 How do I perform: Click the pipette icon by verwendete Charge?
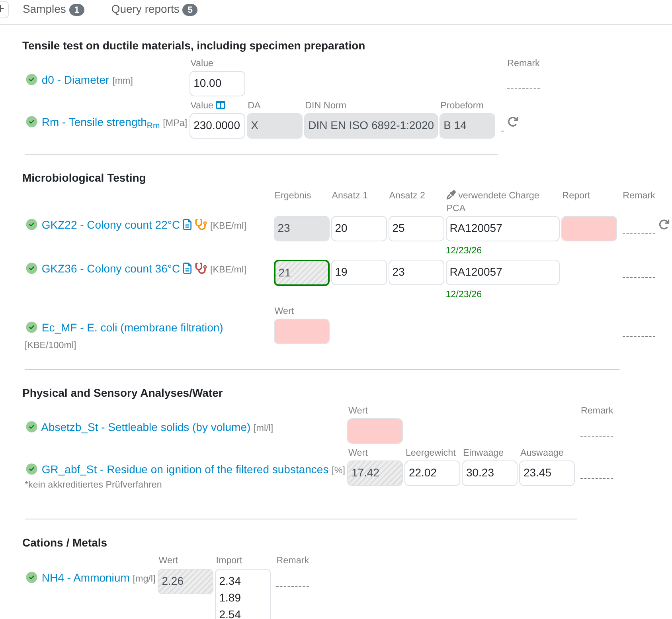click(451, 195)
